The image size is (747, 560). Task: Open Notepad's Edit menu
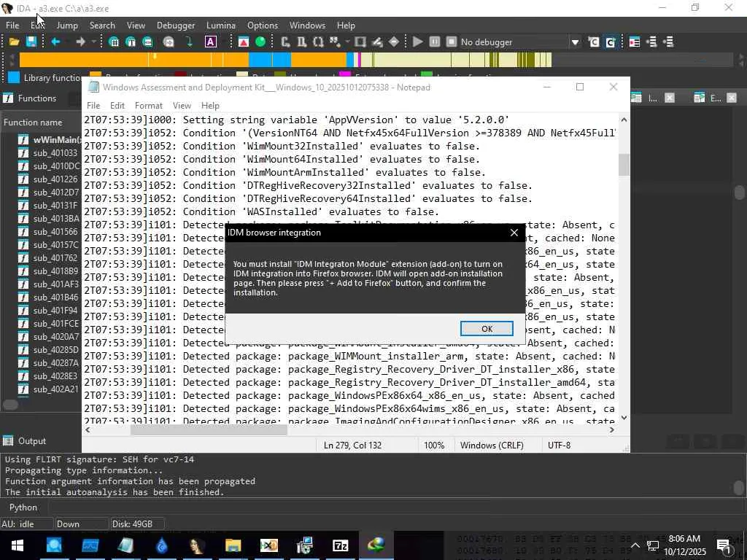click(x=117, y=105)
